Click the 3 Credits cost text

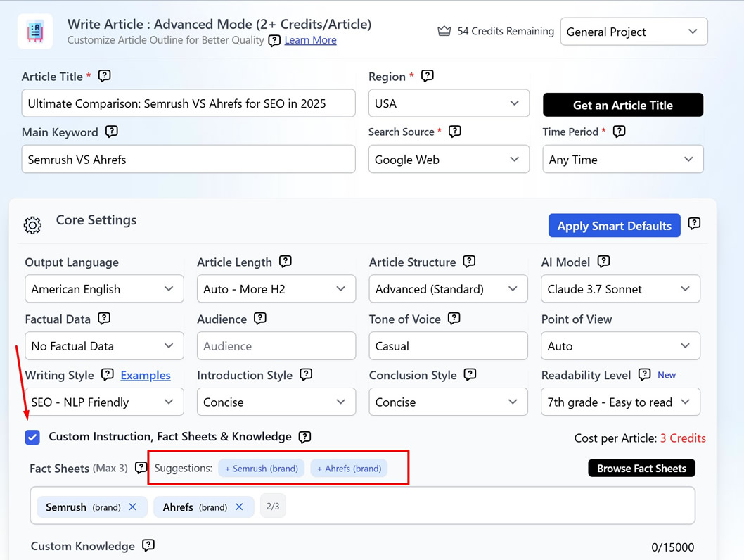683,438
